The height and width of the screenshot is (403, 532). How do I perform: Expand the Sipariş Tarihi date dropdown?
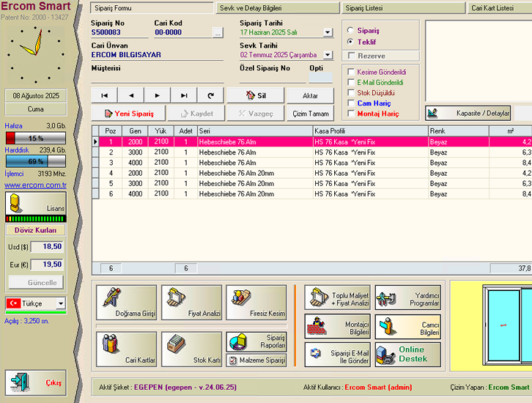pyautogui.click(x=328, y=33)
